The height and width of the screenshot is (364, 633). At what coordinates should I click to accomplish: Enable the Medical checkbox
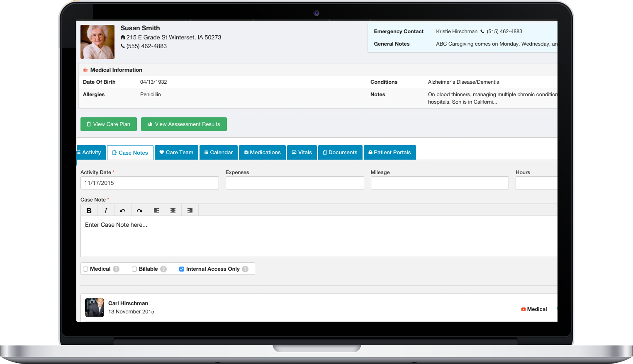click(85, 269)
